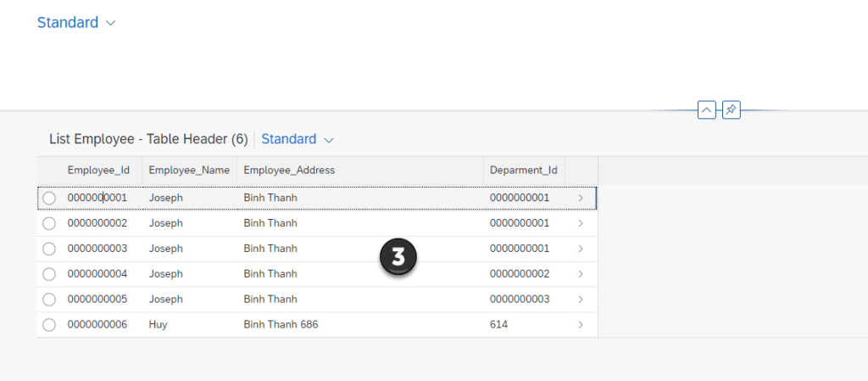
Task: Click the Deparment_Id column header
Action: click(x=523, y=170)
